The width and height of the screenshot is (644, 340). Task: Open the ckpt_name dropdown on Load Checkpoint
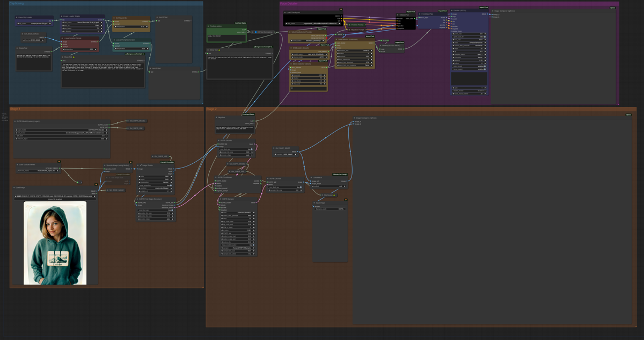pos(312,24)
